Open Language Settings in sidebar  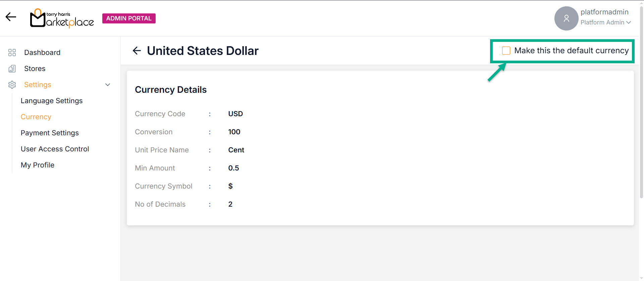pyautogui.click(x=52, y=101)
